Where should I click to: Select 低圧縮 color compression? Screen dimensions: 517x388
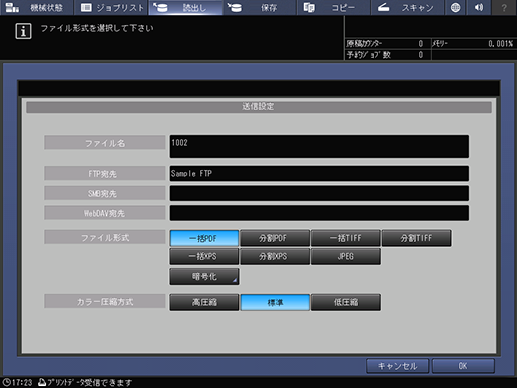pyautogui.click(x=346, y=302)
